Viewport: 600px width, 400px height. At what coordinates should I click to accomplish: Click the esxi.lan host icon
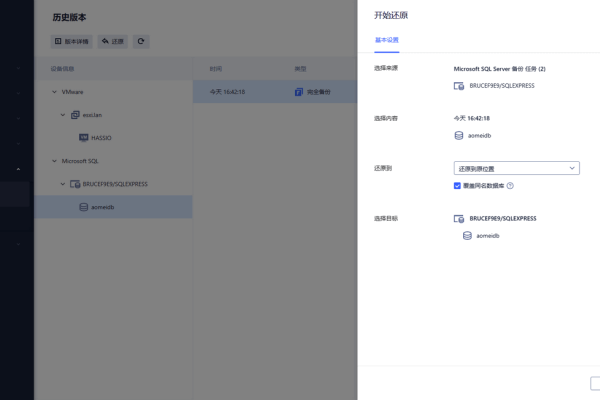pos(75,114)
